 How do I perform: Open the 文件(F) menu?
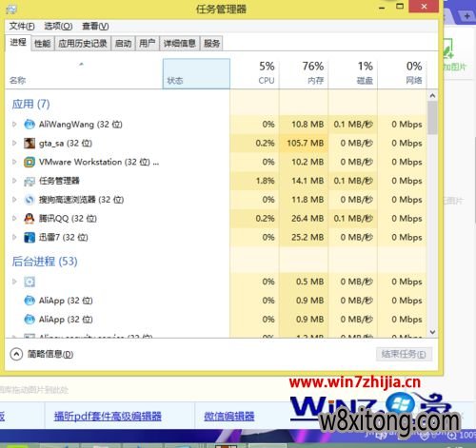pyautogui.click(x=22, y=26)
